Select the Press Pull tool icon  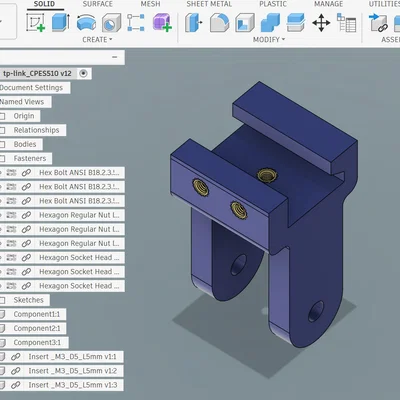click(193, 23)
